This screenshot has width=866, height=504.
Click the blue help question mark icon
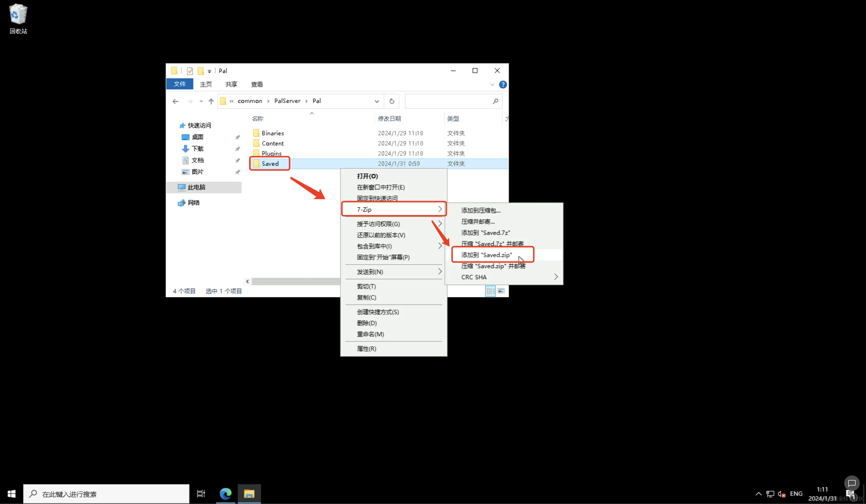pyautogui.click(x=502, y=84)
